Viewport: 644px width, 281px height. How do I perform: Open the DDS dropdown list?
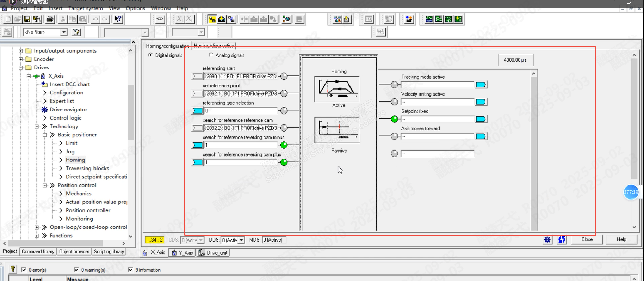pos(241,240)
